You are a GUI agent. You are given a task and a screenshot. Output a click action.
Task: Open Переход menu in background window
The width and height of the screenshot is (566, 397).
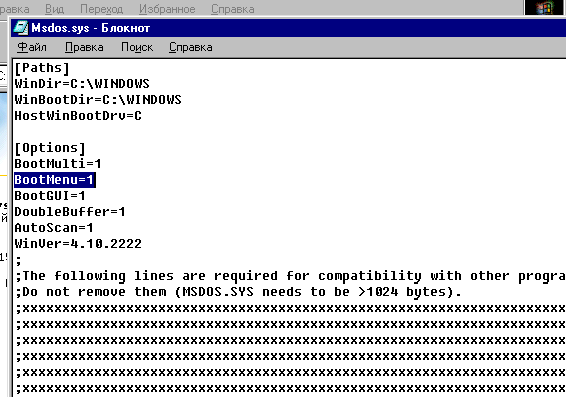(x=101, y=9)
